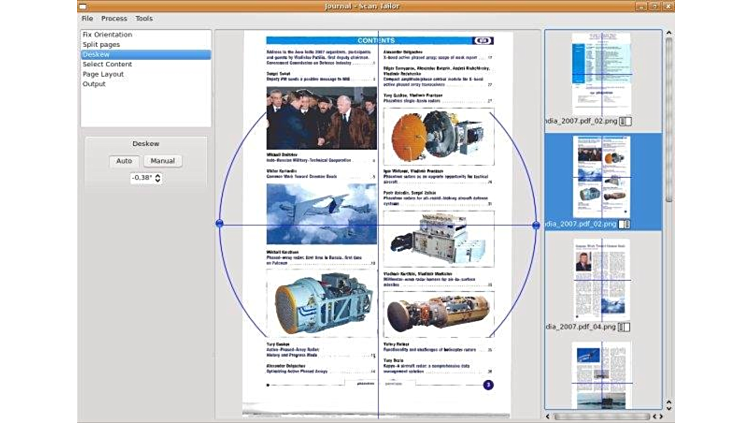Viewport: 752px width, 423px height.
Task: Switch to the Split pages stage
Action: 101,45
